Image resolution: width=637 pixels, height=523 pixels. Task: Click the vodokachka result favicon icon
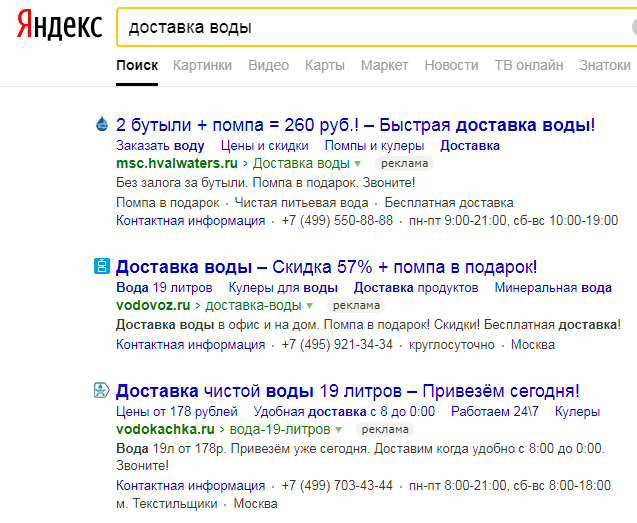click(102, 390)
